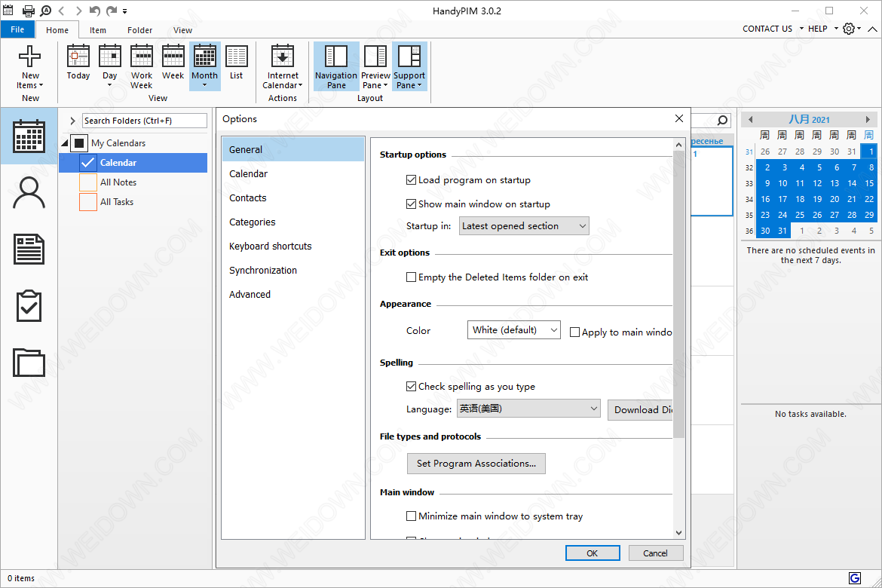Expand the Search Folders chevron

click(x=72, y=121)
